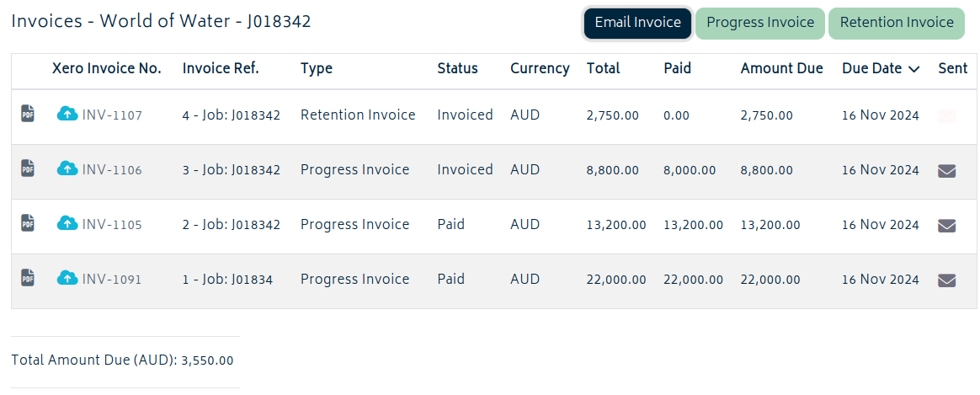Click paid amount 8,000.00
980x395 pixels.
pos(690,170)
